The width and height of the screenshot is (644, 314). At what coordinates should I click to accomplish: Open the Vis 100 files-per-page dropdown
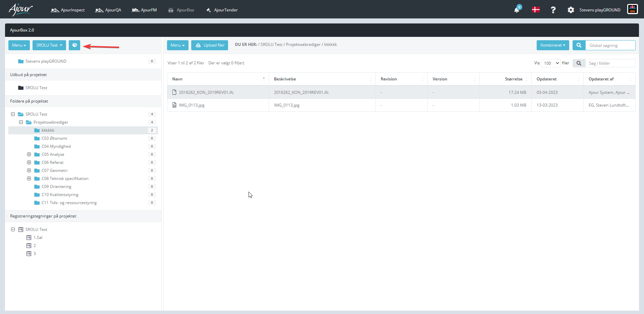[x=551, y=63]
